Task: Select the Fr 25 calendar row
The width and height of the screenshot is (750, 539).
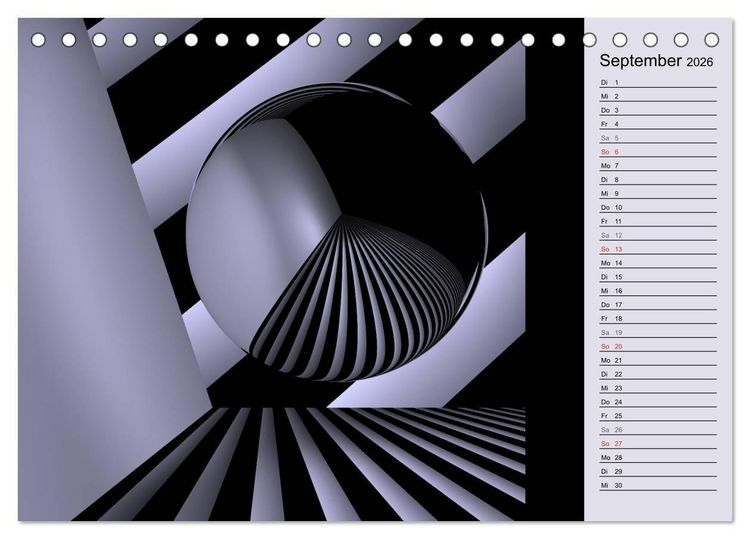Action: (x=658, y=416)
